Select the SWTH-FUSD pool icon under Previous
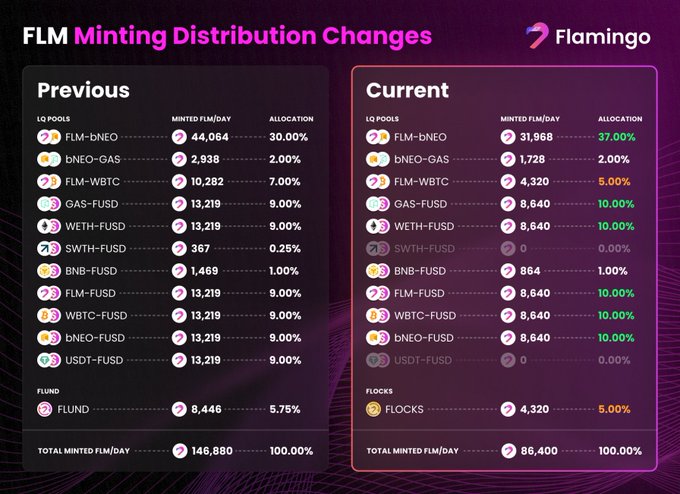 coord(49,248)
